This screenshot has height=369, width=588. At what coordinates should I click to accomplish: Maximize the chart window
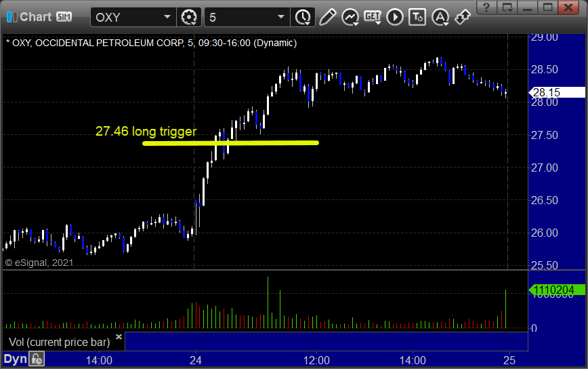[548, 7]
